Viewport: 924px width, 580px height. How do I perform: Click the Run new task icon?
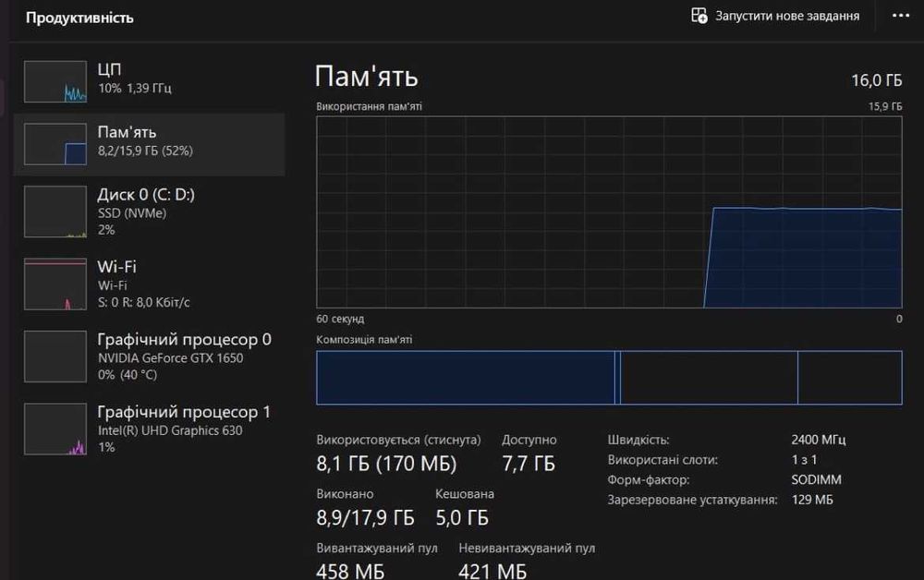[x=699, y=16]
